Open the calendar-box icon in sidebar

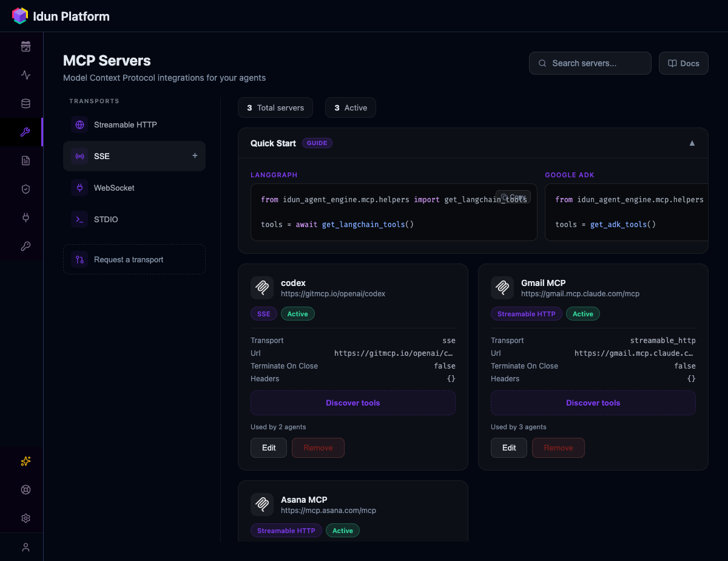[25, 46]
